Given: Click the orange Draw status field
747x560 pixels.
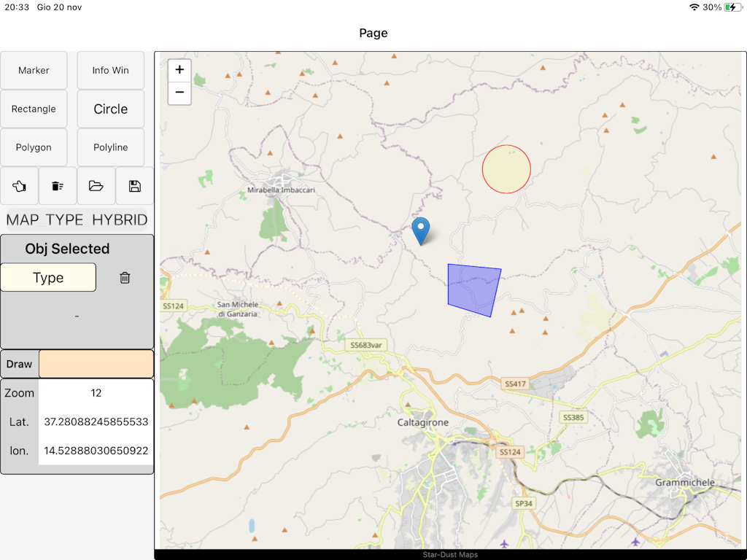Looking at the screenshot, I should coord(96,364).
